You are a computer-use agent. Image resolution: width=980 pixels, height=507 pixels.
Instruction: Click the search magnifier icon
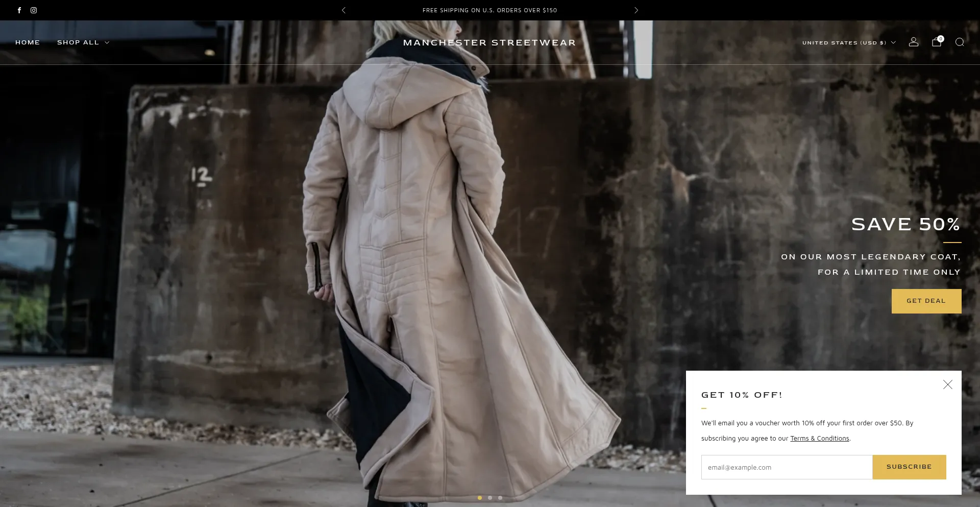tap(960, 42)
